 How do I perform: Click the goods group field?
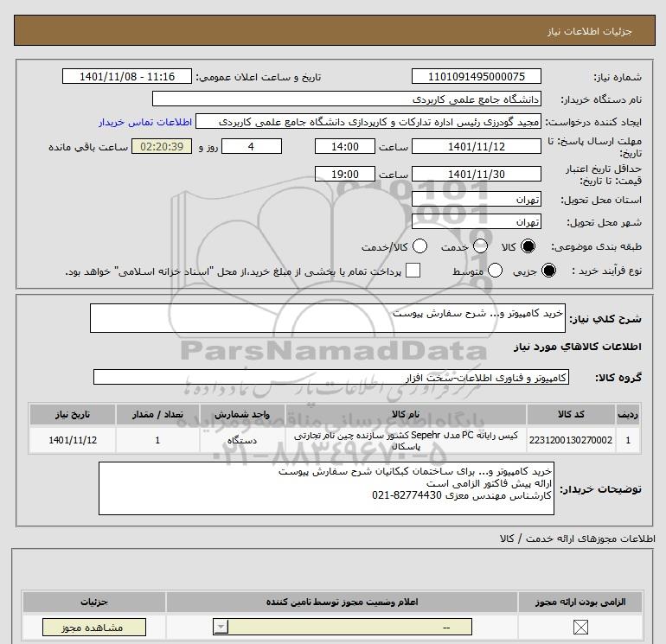(x=331, y=377)
